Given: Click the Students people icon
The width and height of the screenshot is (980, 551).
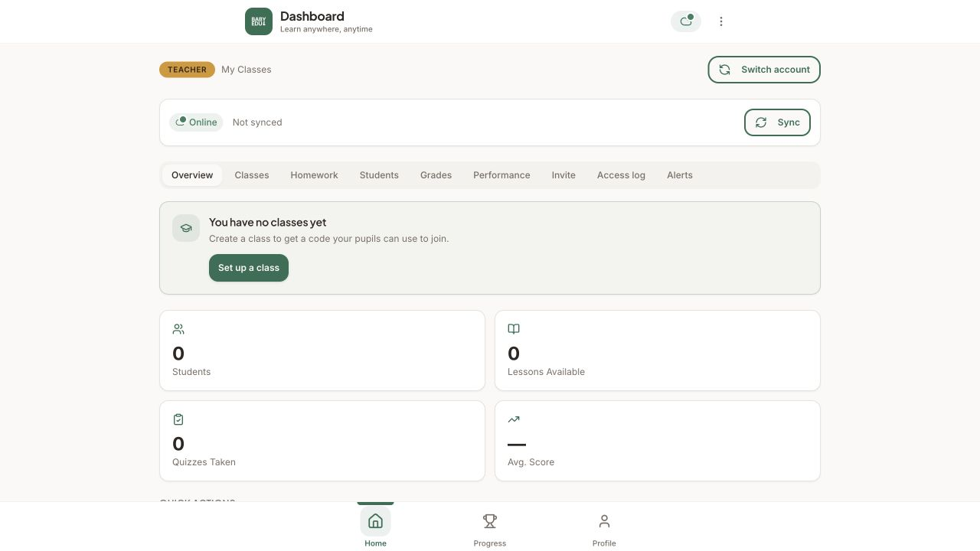Looking at the screenshot, I should pyautogui.click(x=178, y=329).
